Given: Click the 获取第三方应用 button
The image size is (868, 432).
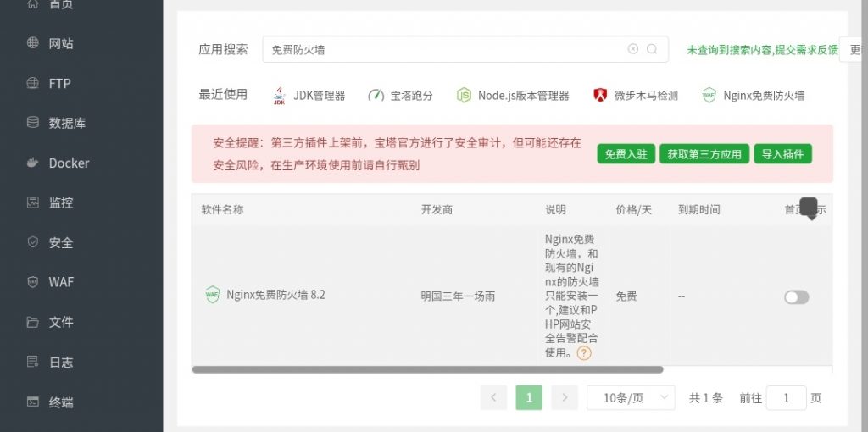Looking at the screenshot, I should [704, 154].
